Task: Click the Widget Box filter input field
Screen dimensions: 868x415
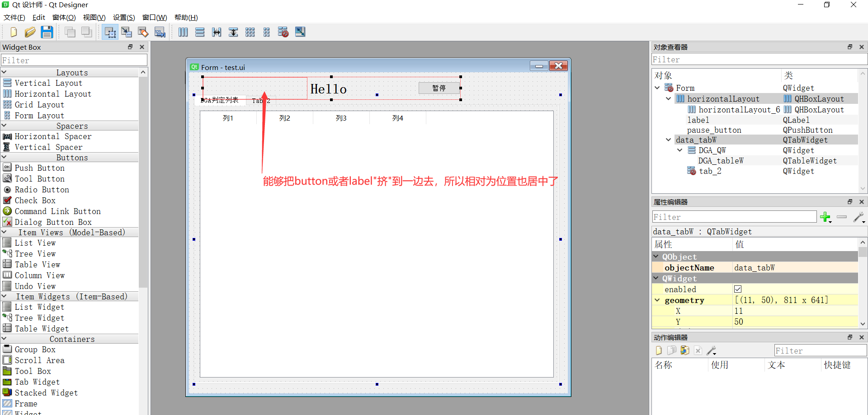Action: point(74,60)
